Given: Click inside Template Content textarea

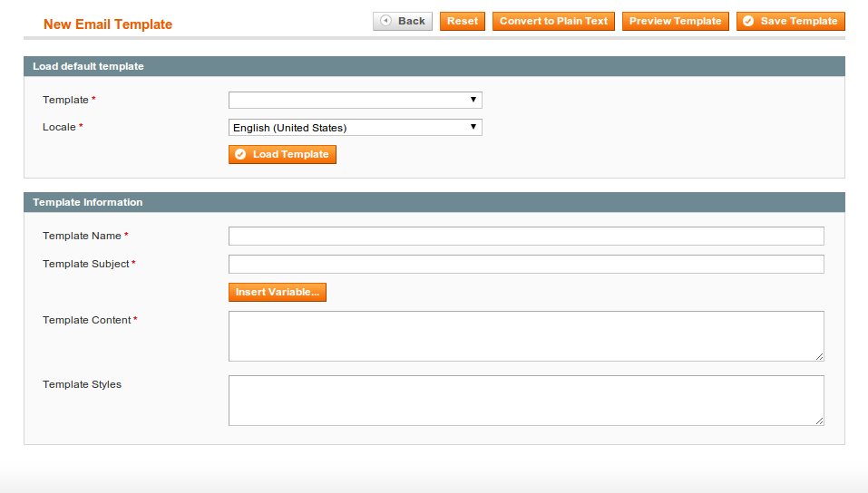Looking at the screenshot, I should point(526,336).
